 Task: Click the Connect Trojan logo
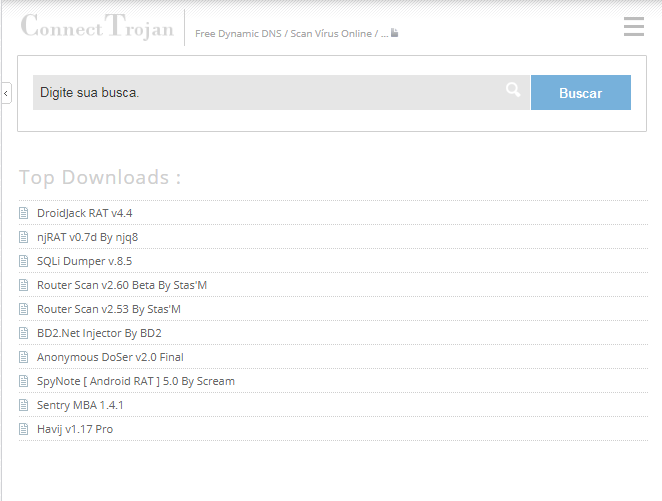coord(97,26)
